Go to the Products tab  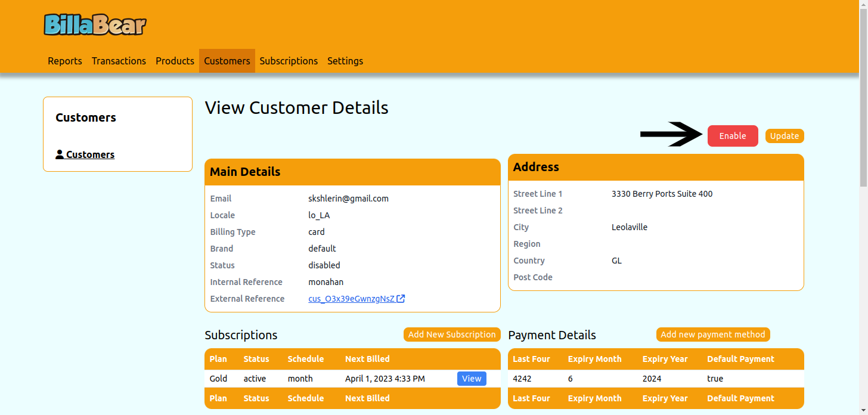tap(175, 61)
